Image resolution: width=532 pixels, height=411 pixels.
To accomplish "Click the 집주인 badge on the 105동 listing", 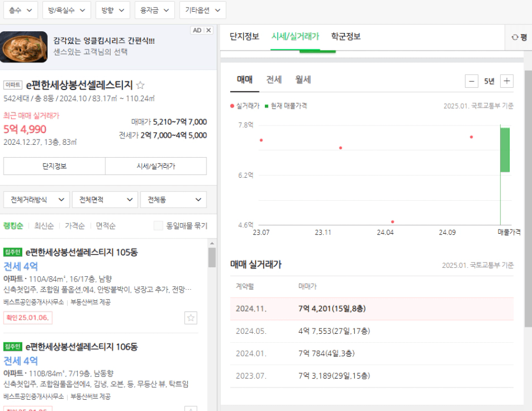I will 13,252.
